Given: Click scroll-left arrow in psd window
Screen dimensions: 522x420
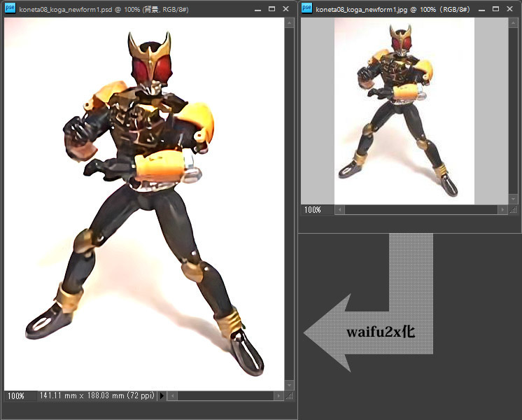Looking at the screenshot, I should [172, 395].
